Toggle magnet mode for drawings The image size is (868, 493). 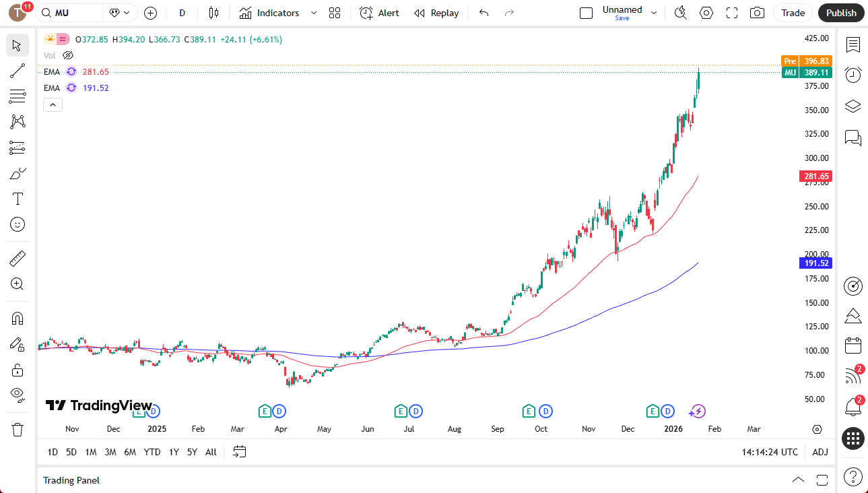[x=18, y=318]
